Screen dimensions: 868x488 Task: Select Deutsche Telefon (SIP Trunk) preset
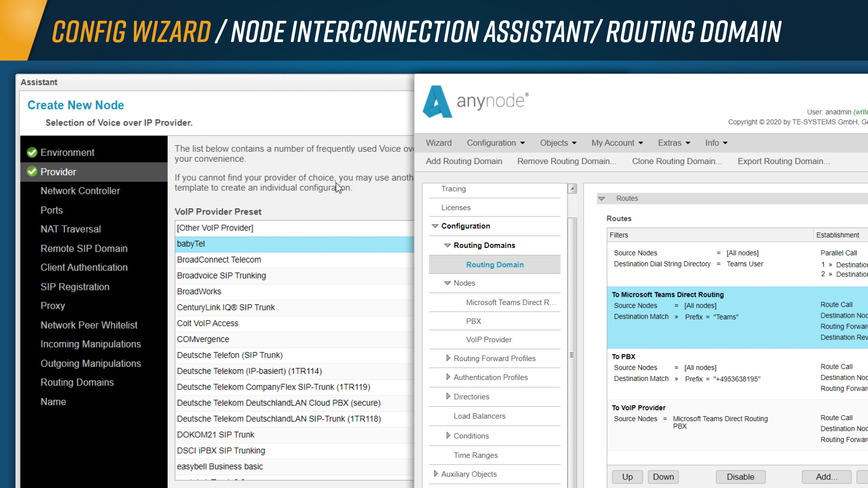pos(294,355)
